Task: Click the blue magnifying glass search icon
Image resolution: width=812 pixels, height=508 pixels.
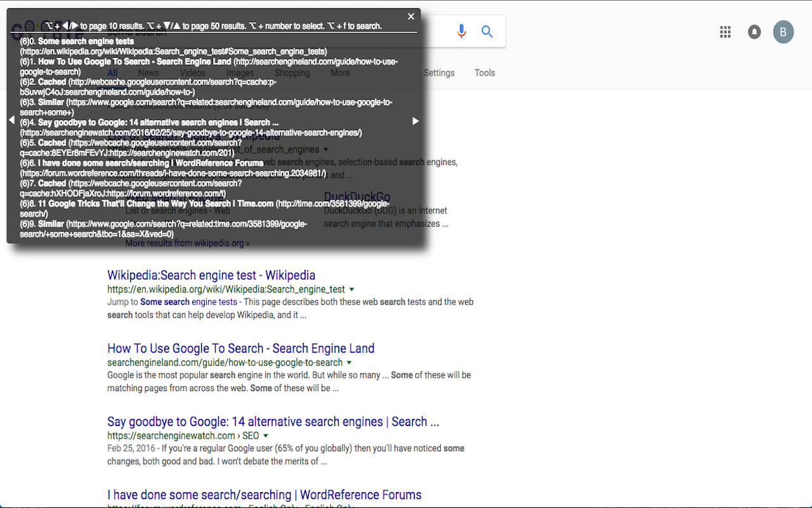Action: tap(487, 31)
